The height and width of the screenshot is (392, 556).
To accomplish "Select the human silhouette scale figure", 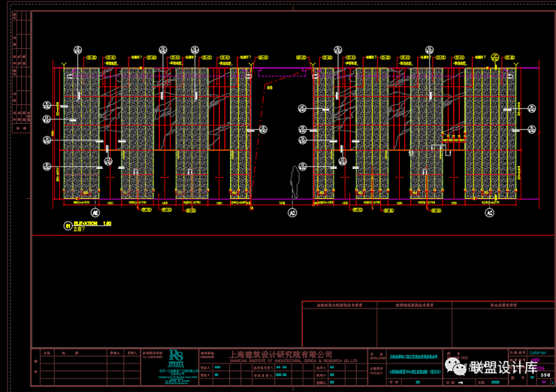I will coord(295,182).
